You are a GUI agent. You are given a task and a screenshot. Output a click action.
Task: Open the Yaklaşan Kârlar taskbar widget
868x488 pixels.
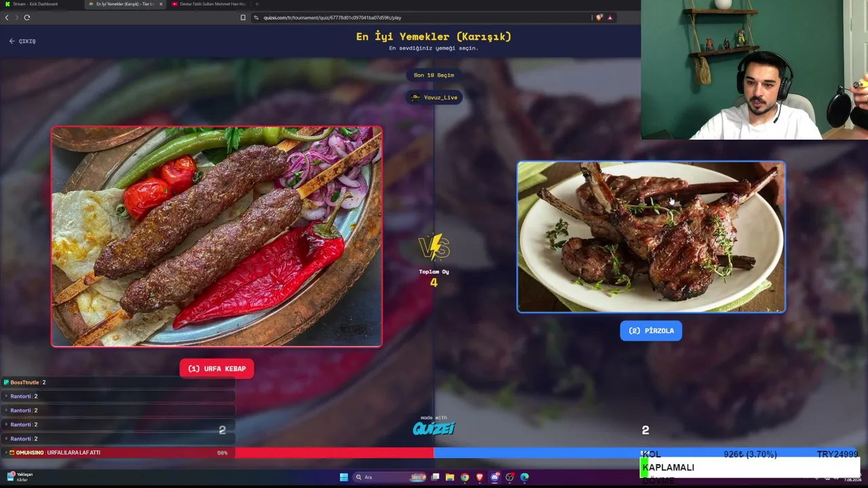pos(20,476)
